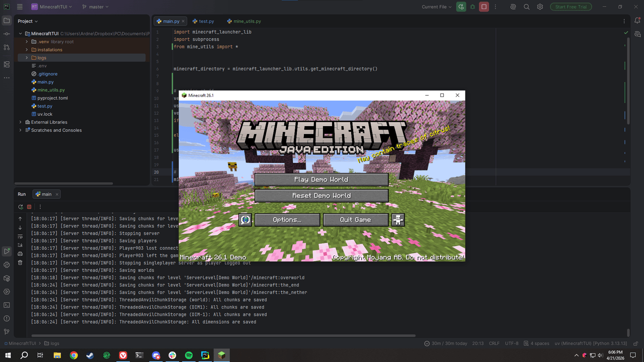This screenshot has height=362, width=644.
Task: Open the Terminal tool window icon
Action: click(7, 305)
